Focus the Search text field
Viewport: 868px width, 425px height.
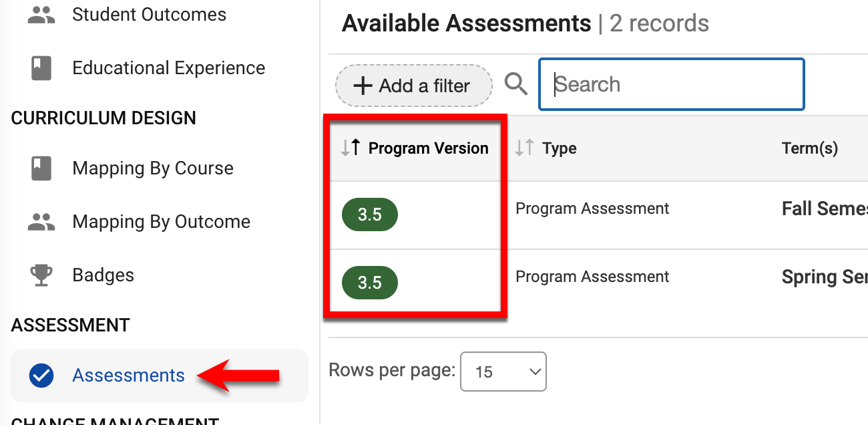click(671, 85)
